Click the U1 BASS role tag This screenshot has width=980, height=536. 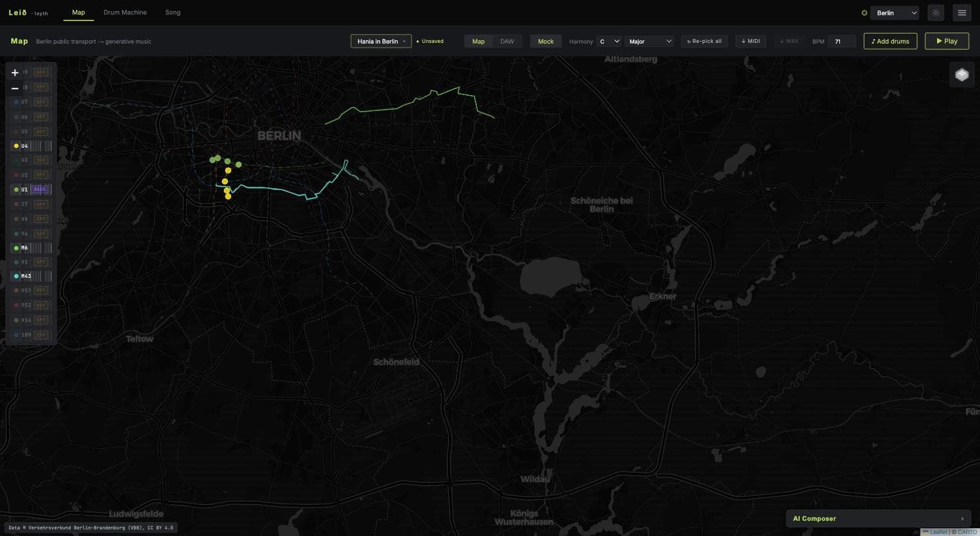pyautogui.click(x=40, y=189)
